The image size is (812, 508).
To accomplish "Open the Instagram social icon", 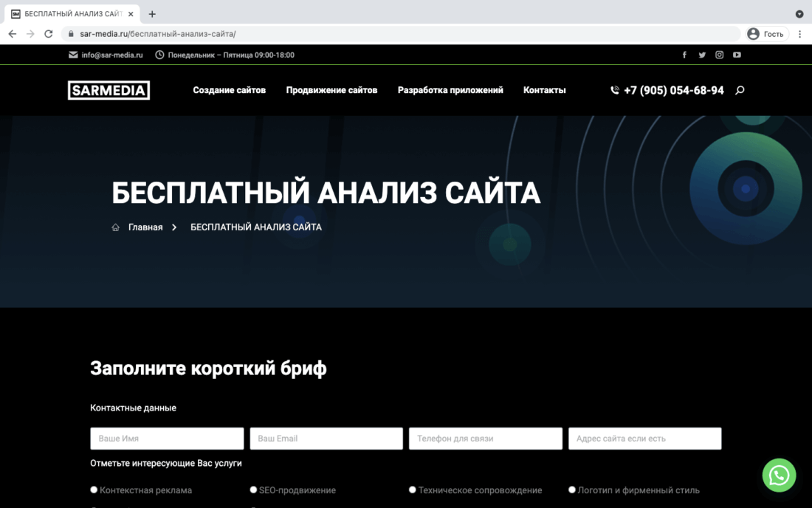I will coord(719,55).
